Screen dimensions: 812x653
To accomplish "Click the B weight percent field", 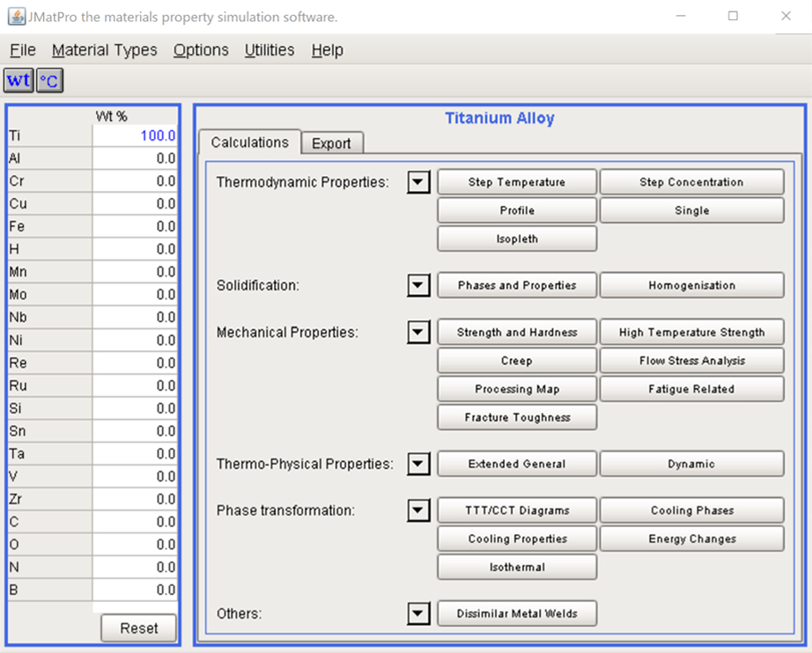I will point(135,590).
